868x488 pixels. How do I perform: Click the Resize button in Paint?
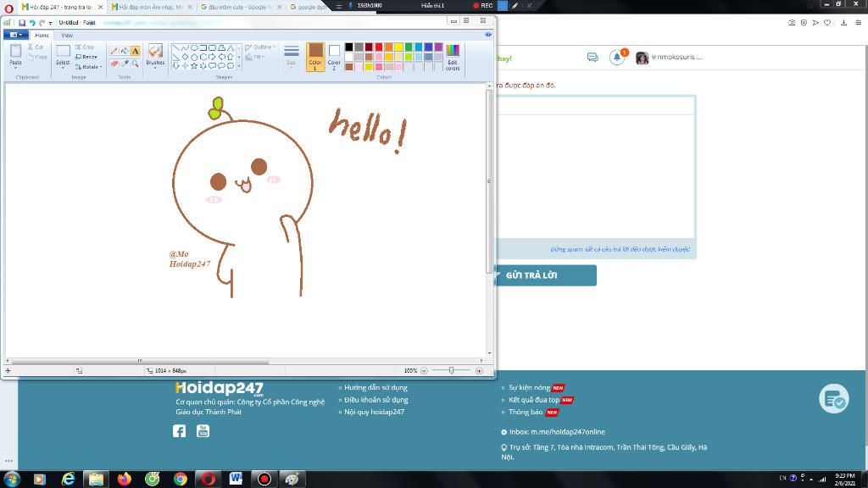(x=86, y=57)
